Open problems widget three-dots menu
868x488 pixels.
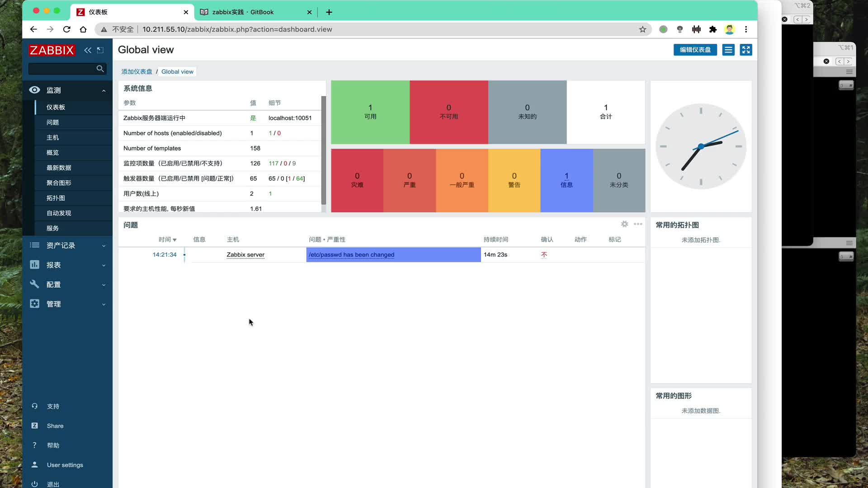pos(638,224)
